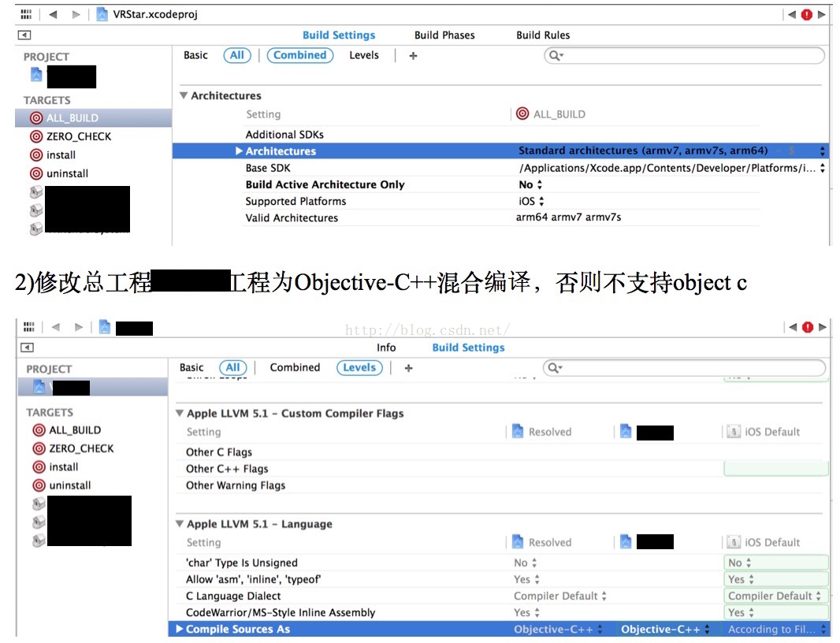Select ALL_BUILD target in top window
The width and height of the screenshot is (840, 643).
pyautogui.click(x=93, y=118)
